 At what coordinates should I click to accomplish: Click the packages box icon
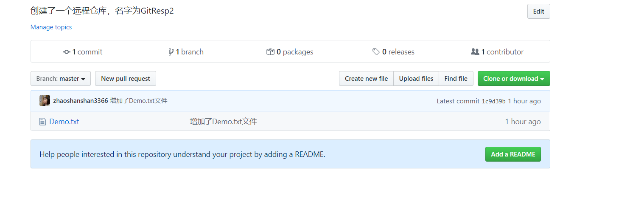coord(270,52)
